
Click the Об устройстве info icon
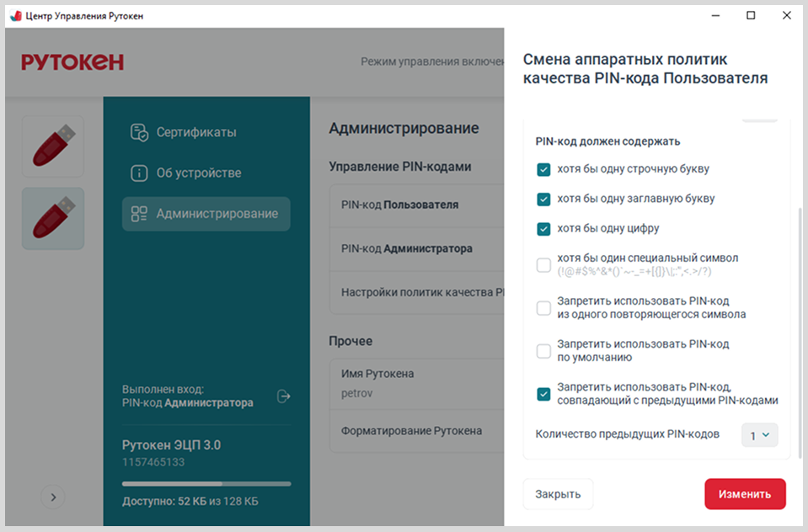pyautogui.click(x=139, y=173)
